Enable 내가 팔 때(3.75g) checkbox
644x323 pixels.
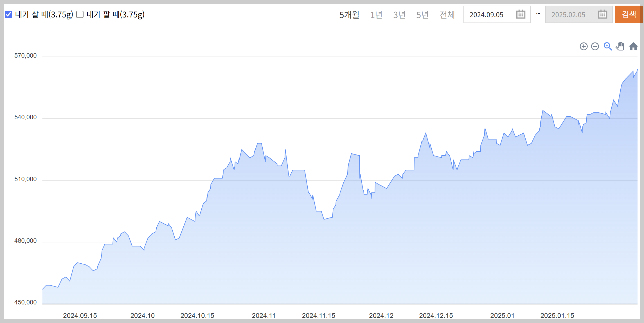click(80, 14)
